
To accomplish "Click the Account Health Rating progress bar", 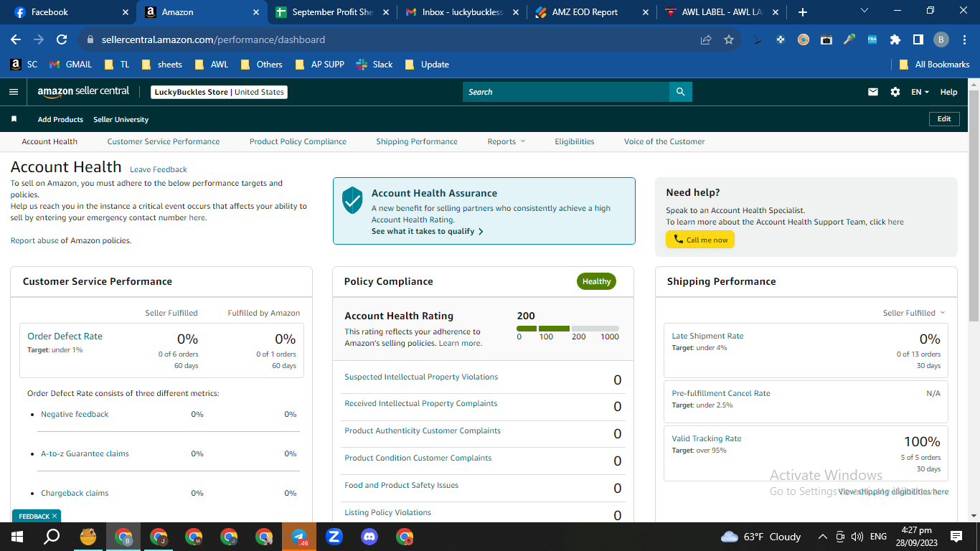I will (567, 329).
